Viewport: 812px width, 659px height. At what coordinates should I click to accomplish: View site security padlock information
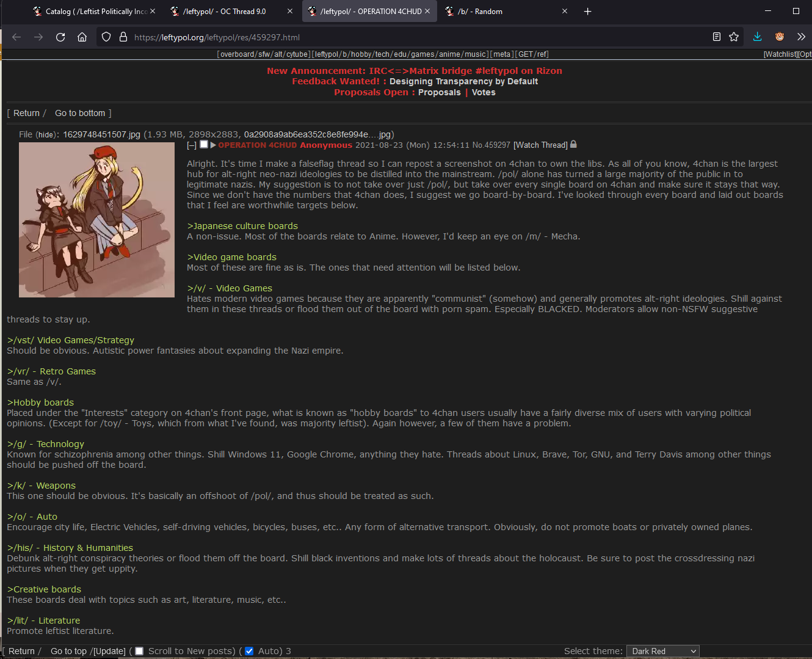point(123,37)
